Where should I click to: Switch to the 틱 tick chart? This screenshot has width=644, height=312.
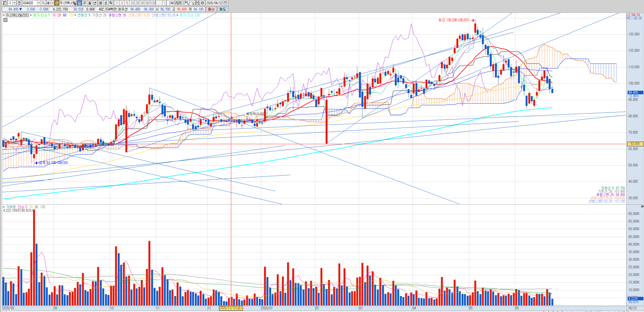pos(111,3)
